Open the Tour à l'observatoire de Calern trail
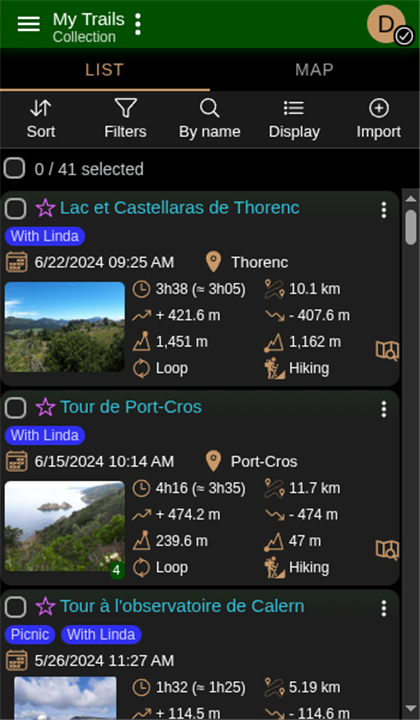Viewport: 420px width, 720px height. coord(182,606)
